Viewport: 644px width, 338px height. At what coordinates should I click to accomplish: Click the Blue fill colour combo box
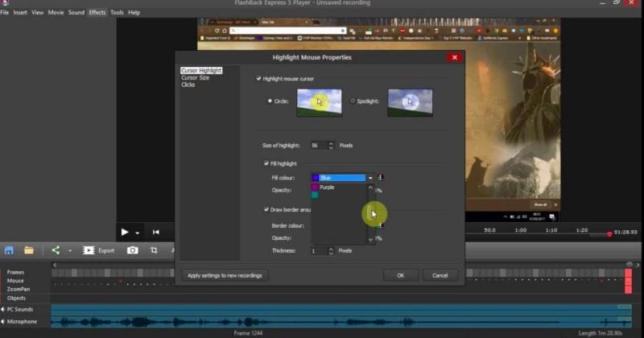pyautogui.click(x=339, y=178)
